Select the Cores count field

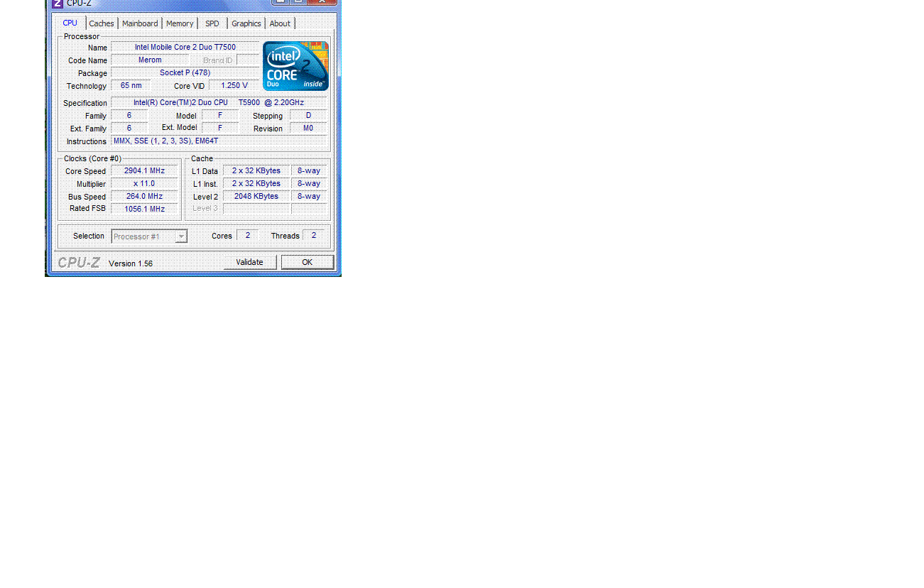(248, 236)
